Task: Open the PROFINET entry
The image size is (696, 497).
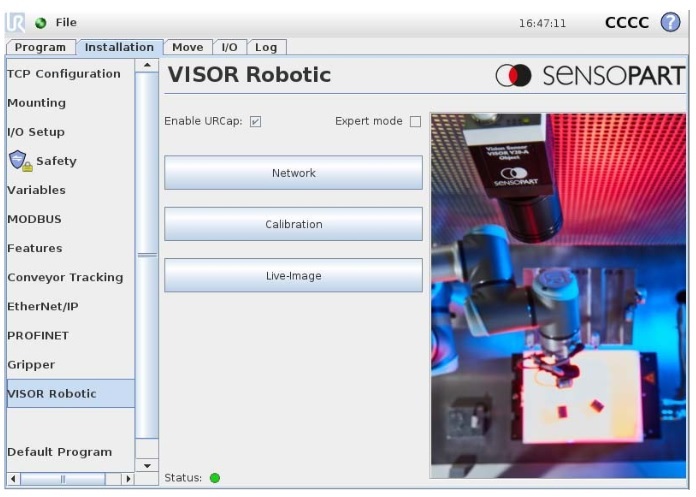Action: pos(70,335)
